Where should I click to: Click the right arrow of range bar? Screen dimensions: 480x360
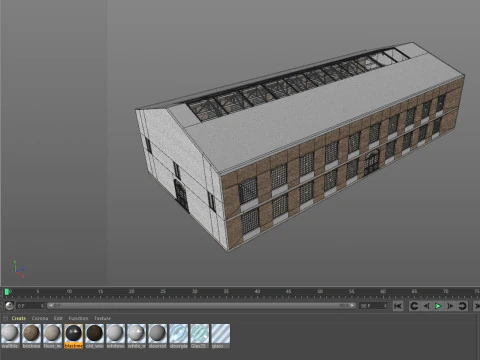[352, 305]
